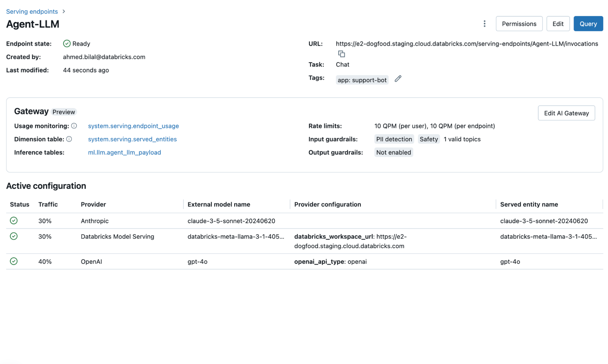Open the system.serving.endpoint_usage table

[x=134, y=126]
